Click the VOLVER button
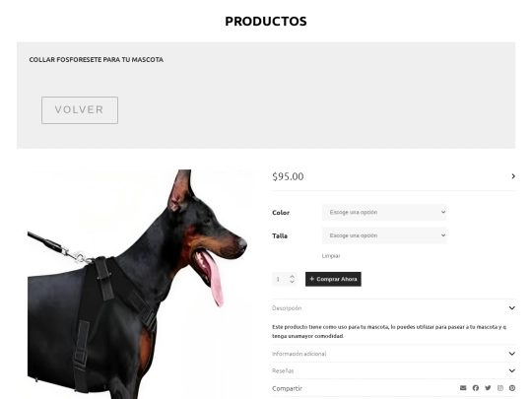532x399 pixels. pyautogui.click(x=80, y=110)
